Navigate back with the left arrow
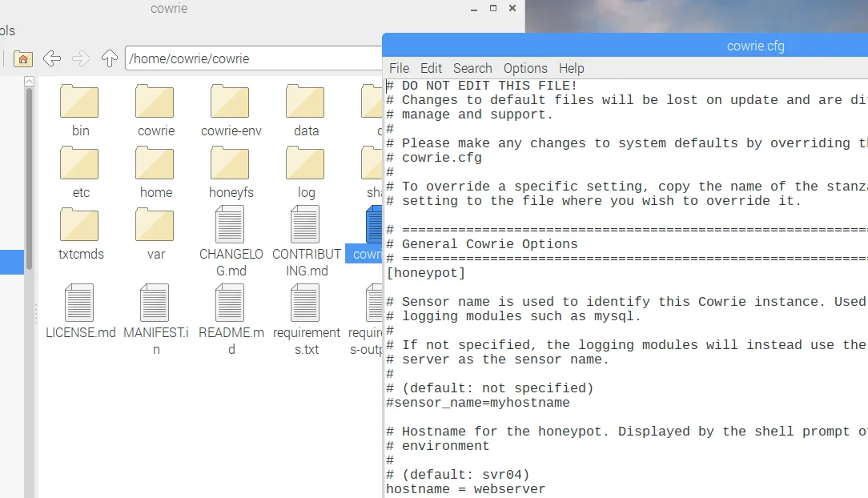Screen dimensions: 868x498 (x=52, y=58)
